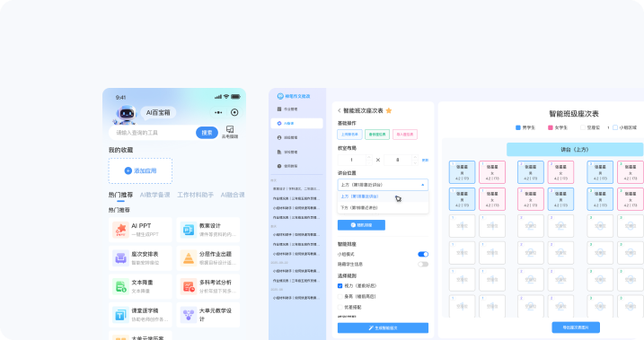644x340 pixels.
Task: Switch to the AI融合课 tab
Action: pos(233,195)
